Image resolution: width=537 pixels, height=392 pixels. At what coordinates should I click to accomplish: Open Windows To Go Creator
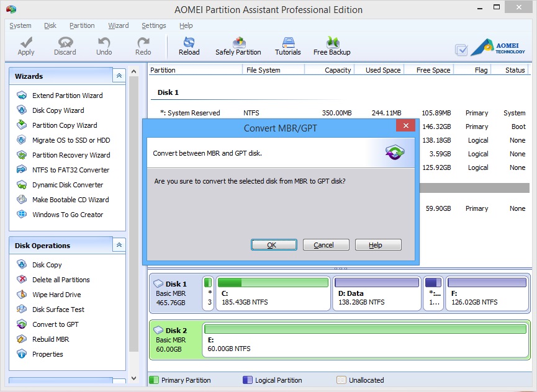68,215
